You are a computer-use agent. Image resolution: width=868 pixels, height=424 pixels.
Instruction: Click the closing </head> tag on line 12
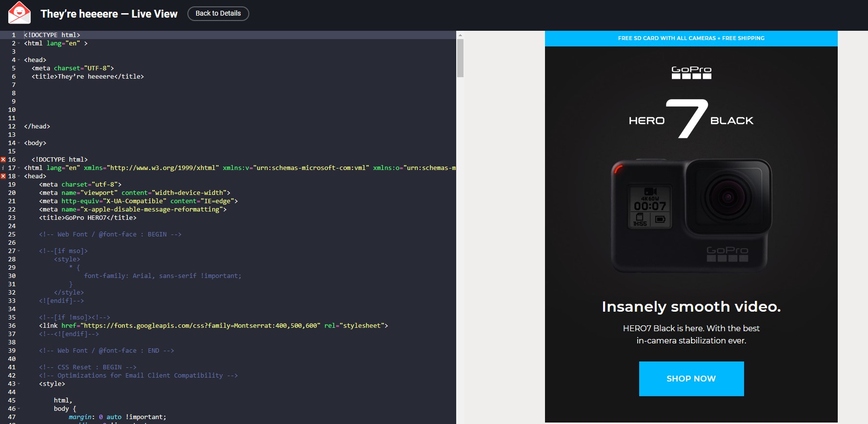tap(37, 127)
